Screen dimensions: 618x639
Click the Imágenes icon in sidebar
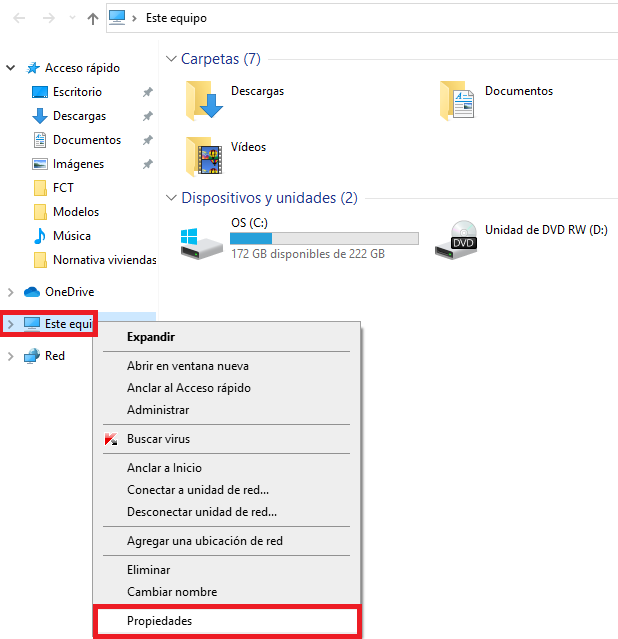[x=40, y=164]
